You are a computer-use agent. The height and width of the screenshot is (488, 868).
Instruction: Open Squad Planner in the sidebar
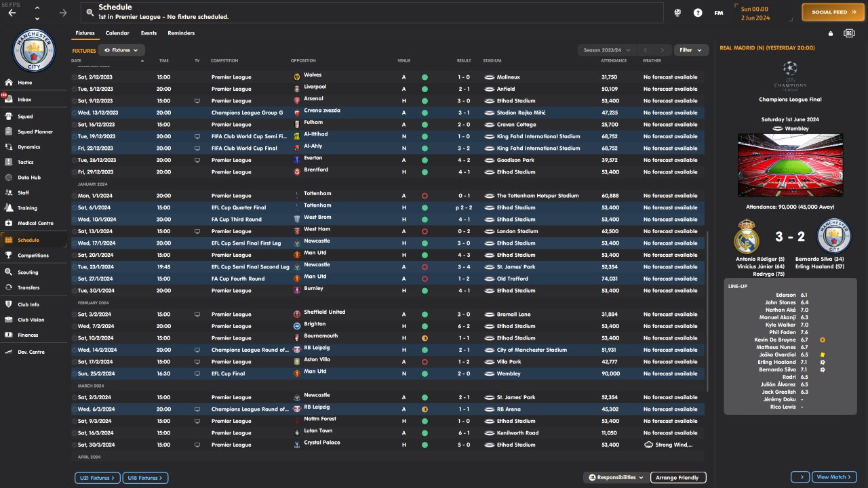34,131
